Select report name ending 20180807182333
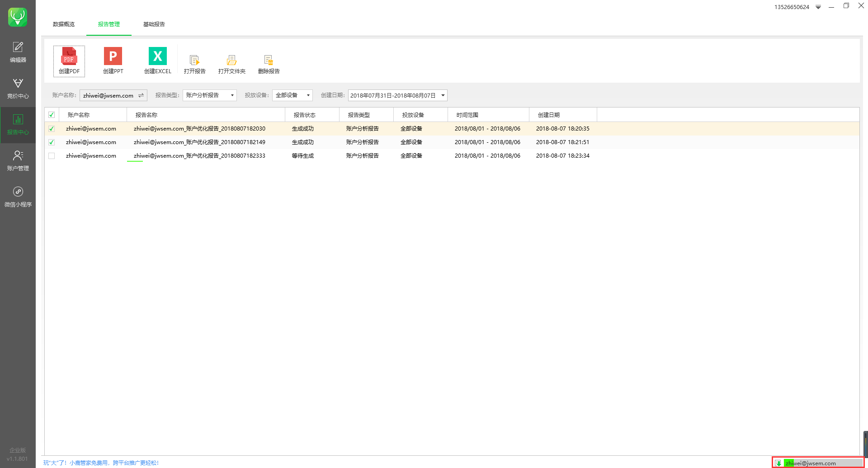 [x=199, y=156]
